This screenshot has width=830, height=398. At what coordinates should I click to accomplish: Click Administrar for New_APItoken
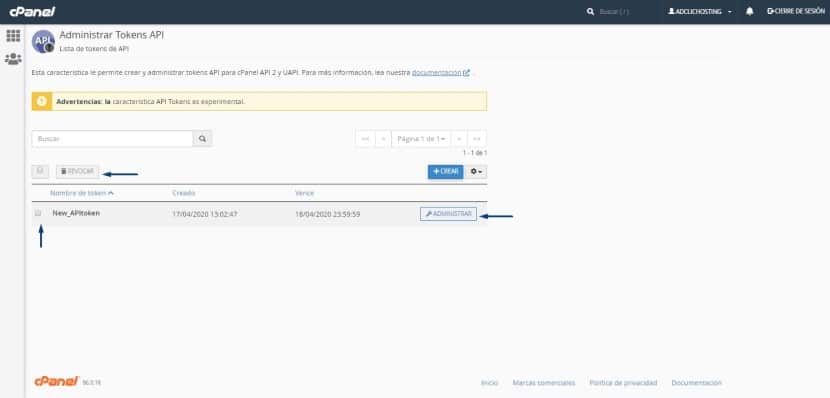448,214
